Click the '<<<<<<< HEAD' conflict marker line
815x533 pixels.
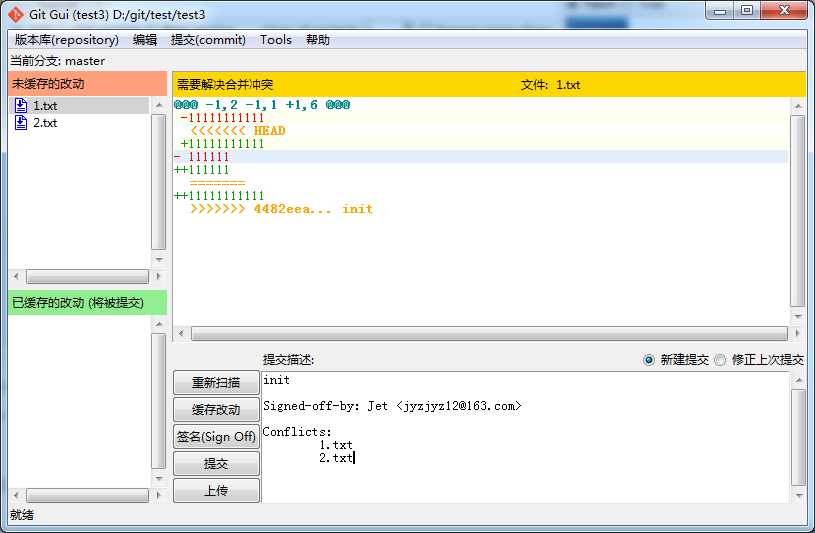pyautogui.click(x=238, y=131)
